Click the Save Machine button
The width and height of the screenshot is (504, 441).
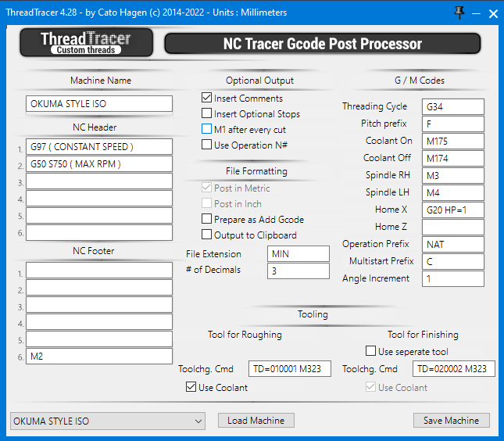coord(451,421)
